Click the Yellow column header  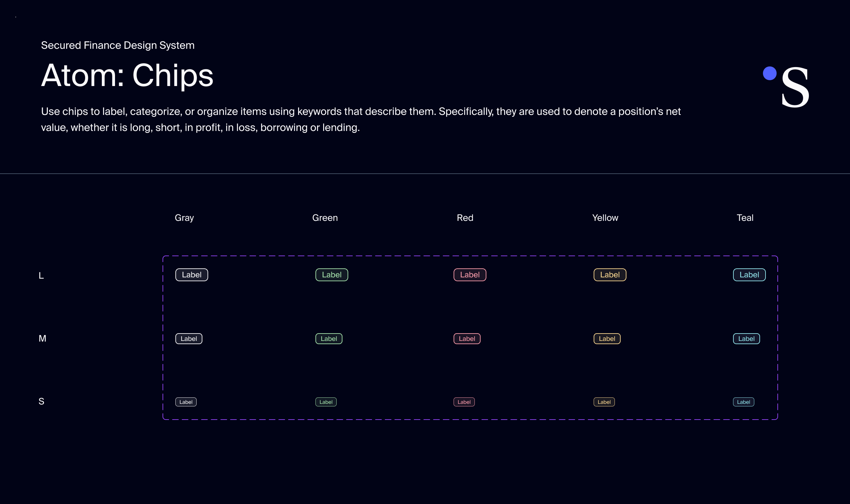tap(605, 218)
